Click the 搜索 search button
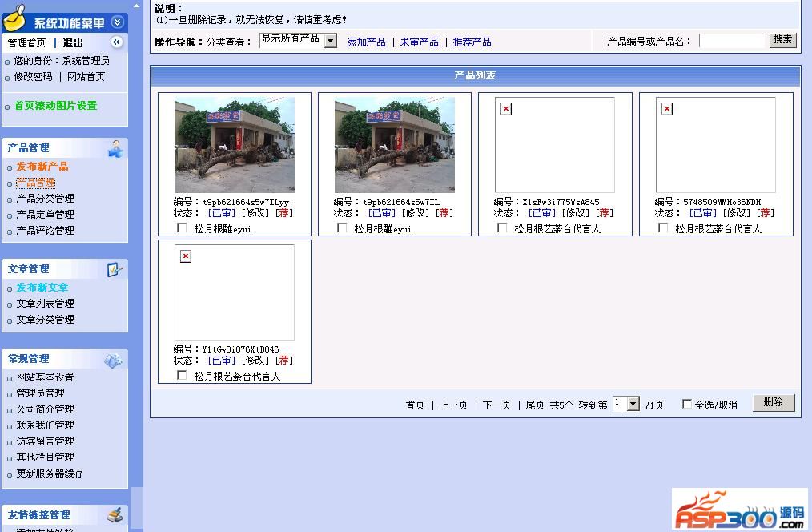 point(782,40)
